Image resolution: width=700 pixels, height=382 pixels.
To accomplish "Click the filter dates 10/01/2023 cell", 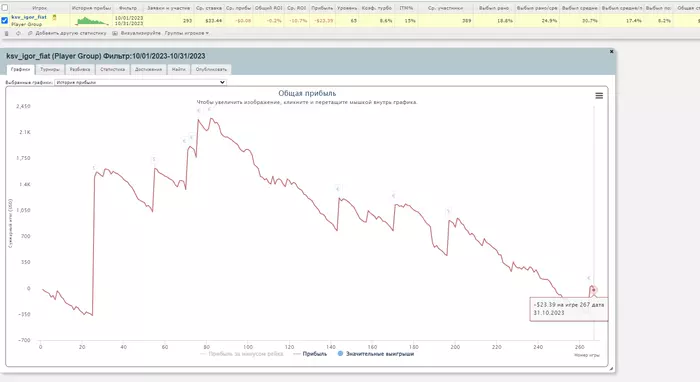I will click(x=129, y=21).
